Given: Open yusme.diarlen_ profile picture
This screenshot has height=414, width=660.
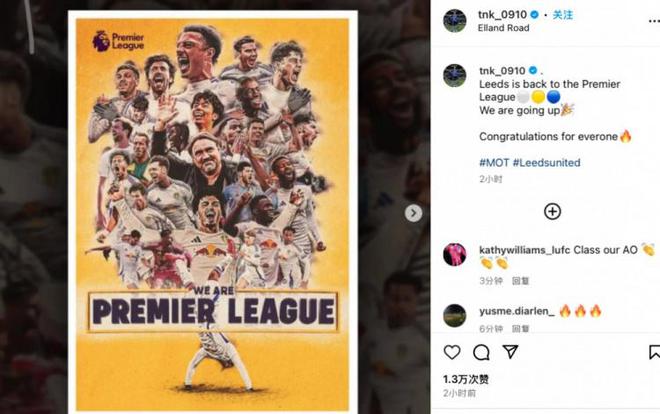Looking at the screenshot, I should [x=455, y=315].
